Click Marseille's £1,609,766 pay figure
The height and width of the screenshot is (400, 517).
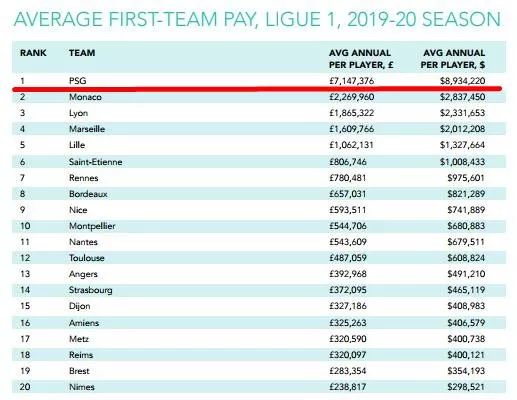(x=351, y=129)
